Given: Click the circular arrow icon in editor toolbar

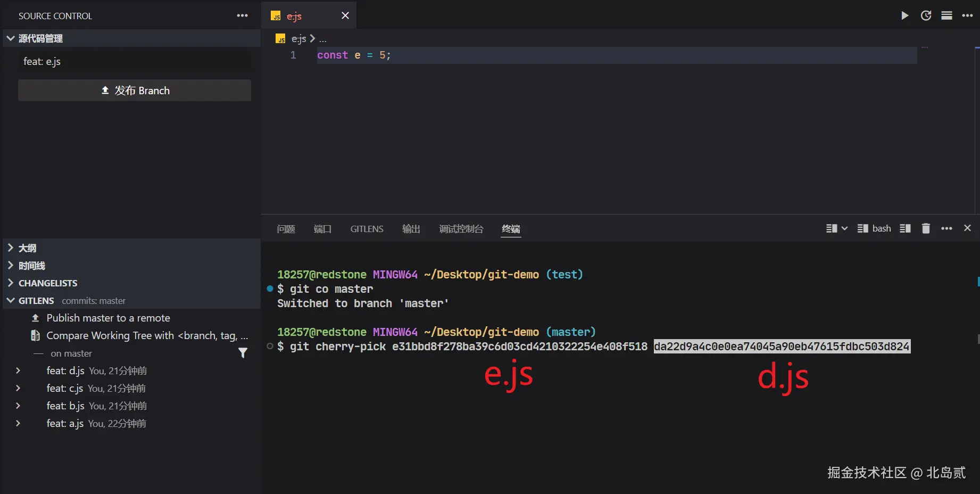Looking at the screenshot, I should tap(926, 15).
